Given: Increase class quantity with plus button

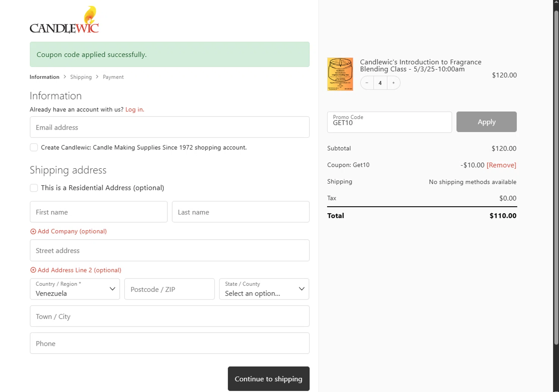Looking at the screenshot, I should [x=394, y=83].
